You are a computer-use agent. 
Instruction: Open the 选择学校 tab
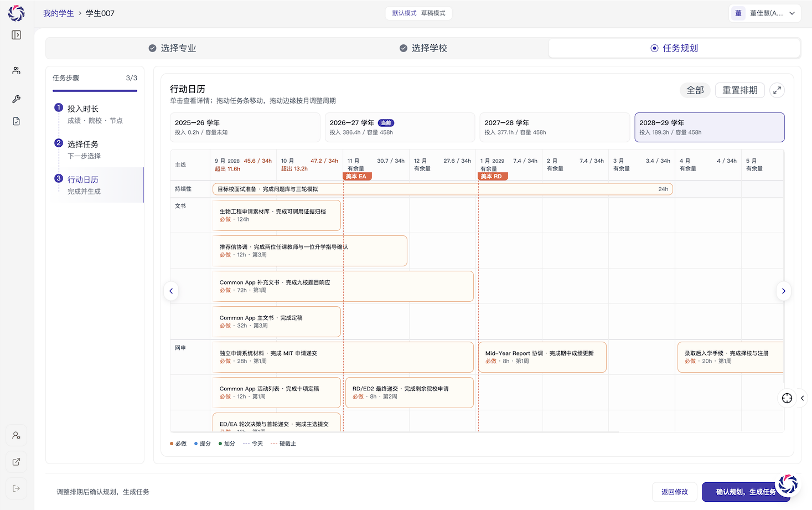pos(423,48)
